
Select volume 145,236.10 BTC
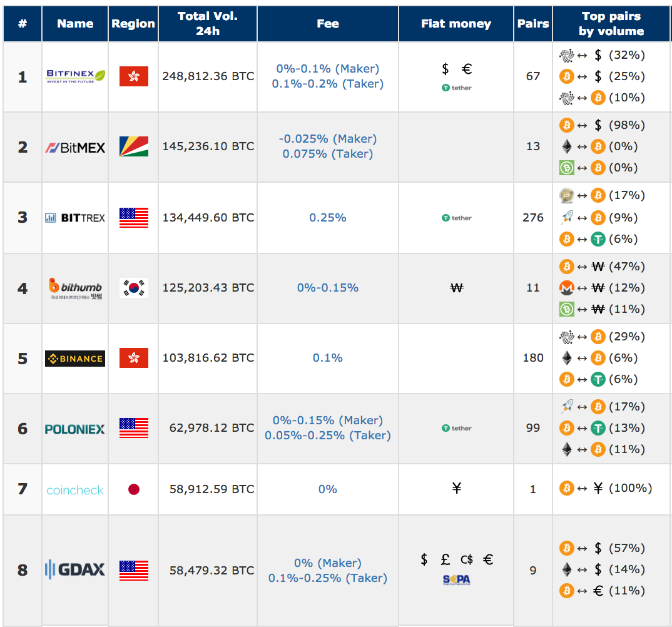coord(208,146)
